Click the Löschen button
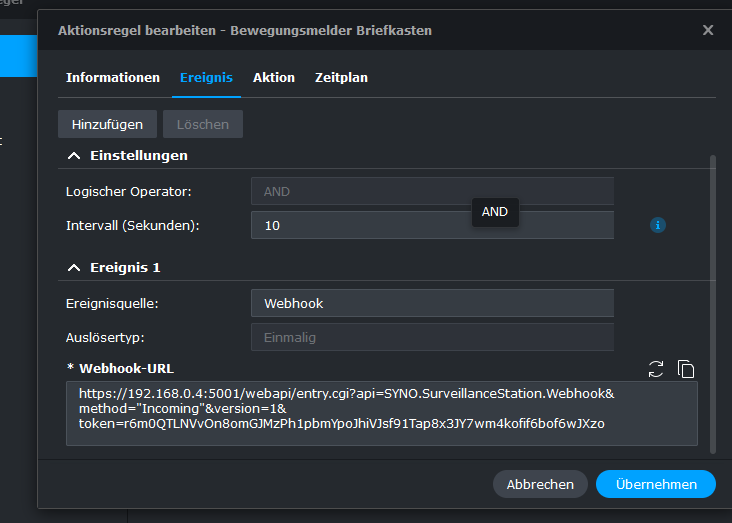Screen dimensions: 732x523 tap(203, 124)
